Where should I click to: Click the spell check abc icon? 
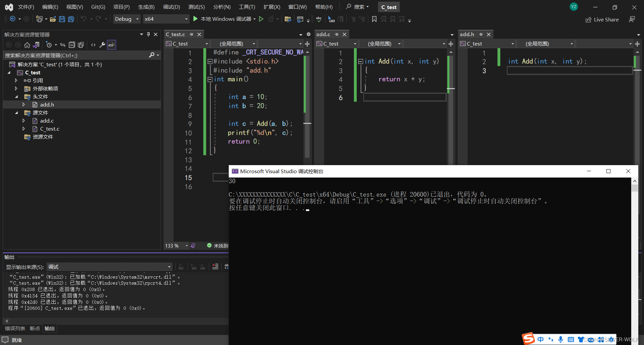coord(319,19)
